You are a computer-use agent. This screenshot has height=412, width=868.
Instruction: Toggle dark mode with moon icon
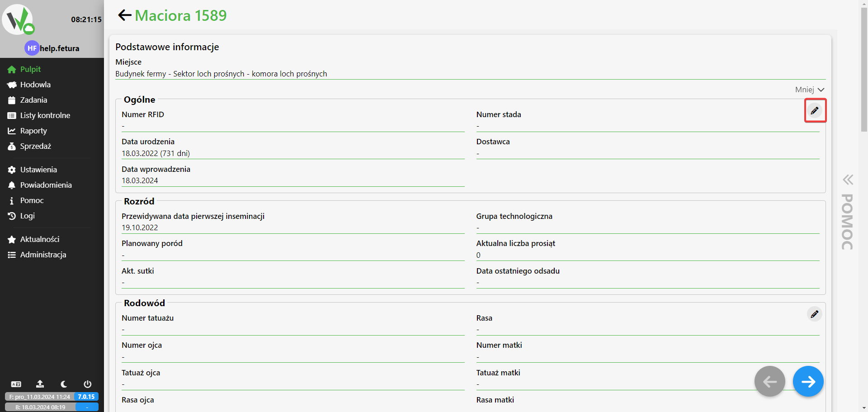pyautogui.click(x=64, y=384)
